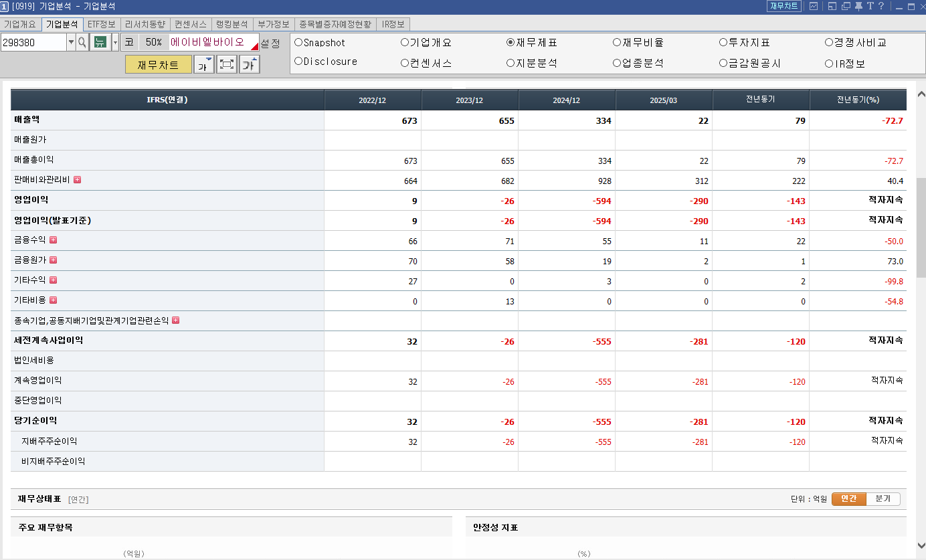Select the 컨센서스 radio button
This screenshot has height=560, width=926.
click(405, 64)
